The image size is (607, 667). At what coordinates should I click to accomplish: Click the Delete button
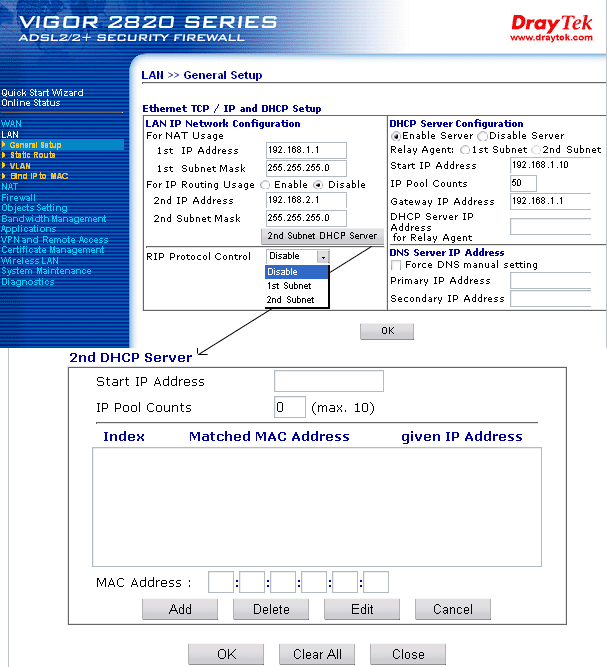(x=271, y=610)
